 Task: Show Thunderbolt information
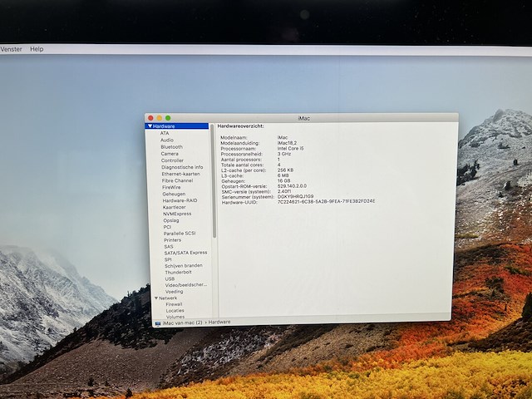[x=178, y=272]
